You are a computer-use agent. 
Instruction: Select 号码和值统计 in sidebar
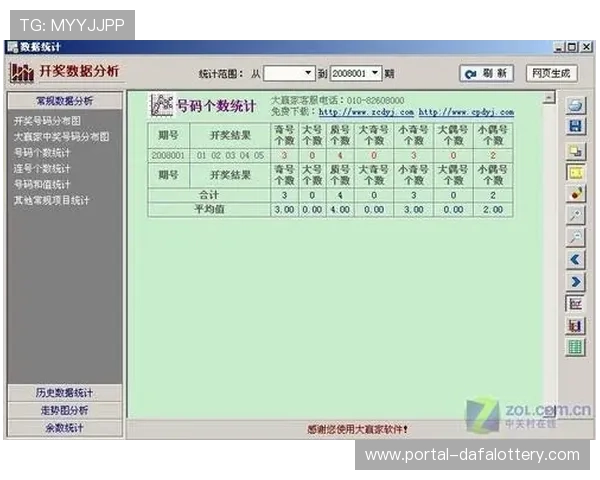(42, 184)
